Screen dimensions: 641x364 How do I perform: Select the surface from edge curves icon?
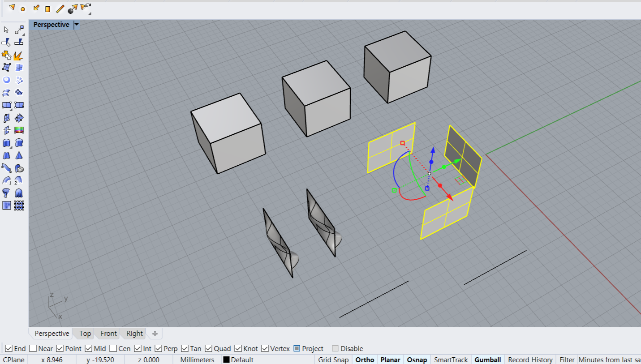[x=19, y=68]
